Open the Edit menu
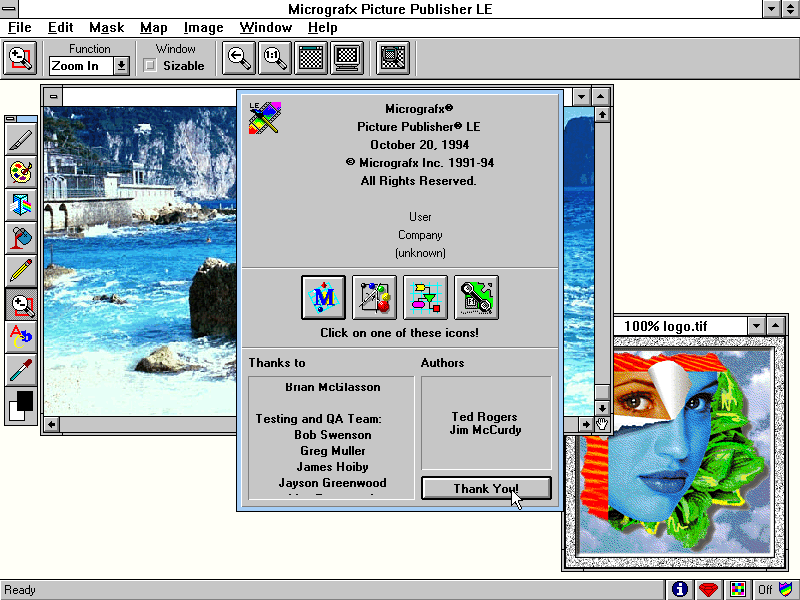This screenshot has height=600, width=800. [x=60, y=28]
